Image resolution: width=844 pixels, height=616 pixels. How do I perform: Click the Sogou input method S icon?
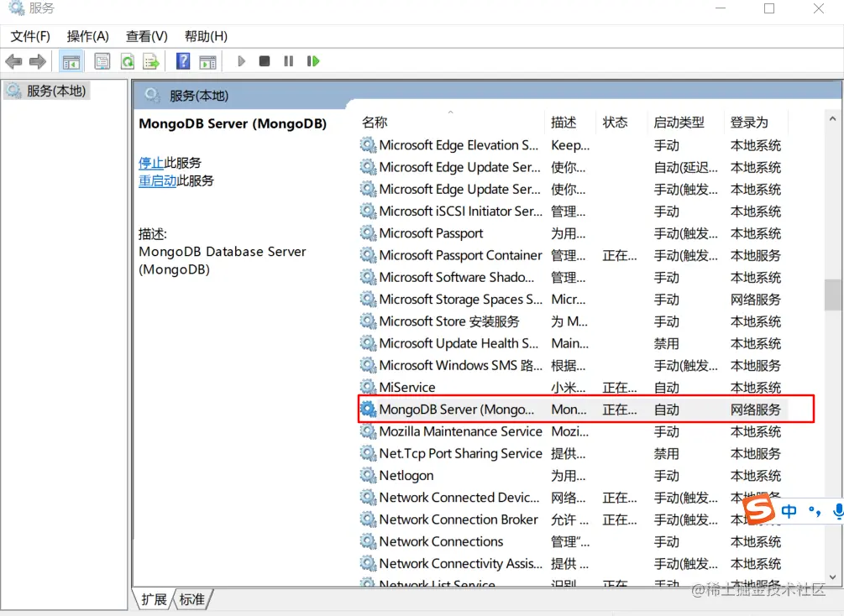point(758,510)
